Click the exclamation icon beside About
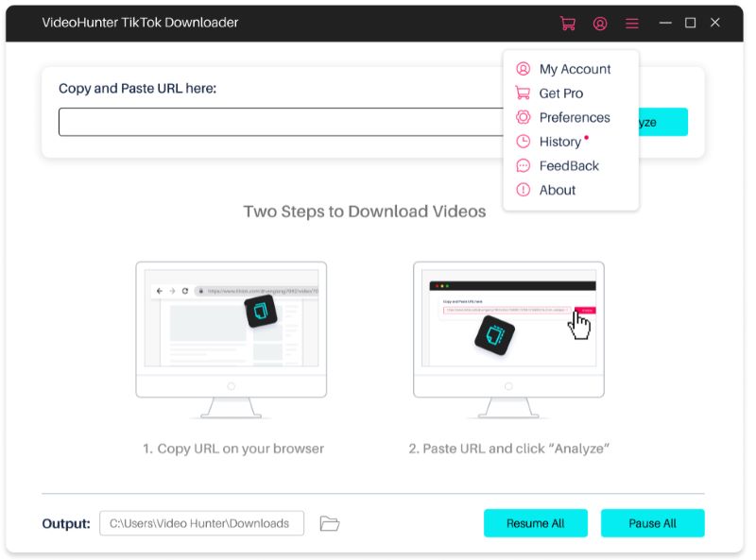 click(523, 190)
